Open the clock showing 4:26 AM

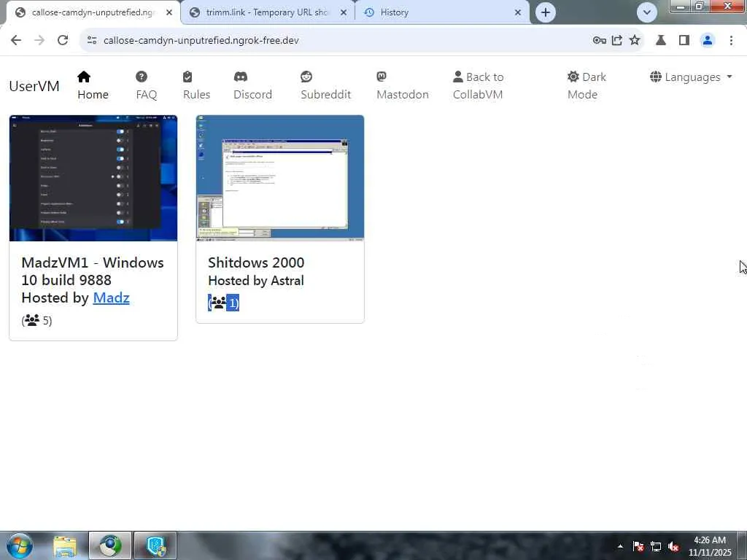(710, 545)
